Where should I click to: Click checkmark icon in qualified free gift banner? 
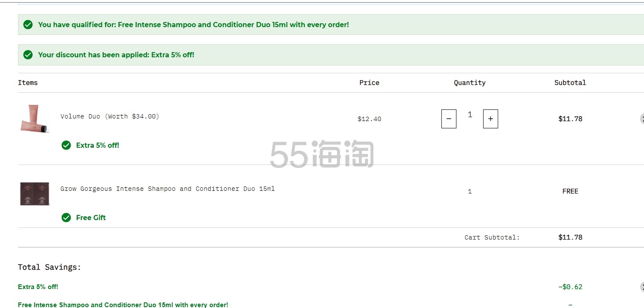(28, 25)
